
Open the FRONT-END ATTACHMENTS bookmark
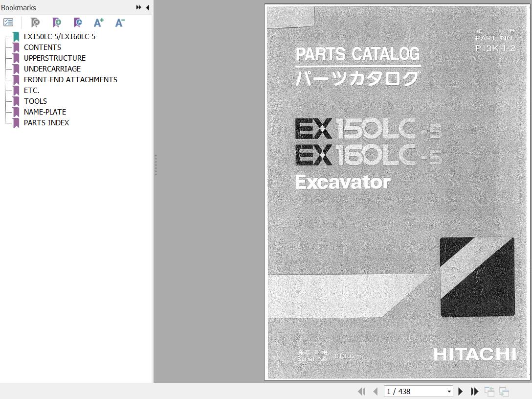(70, 79)
